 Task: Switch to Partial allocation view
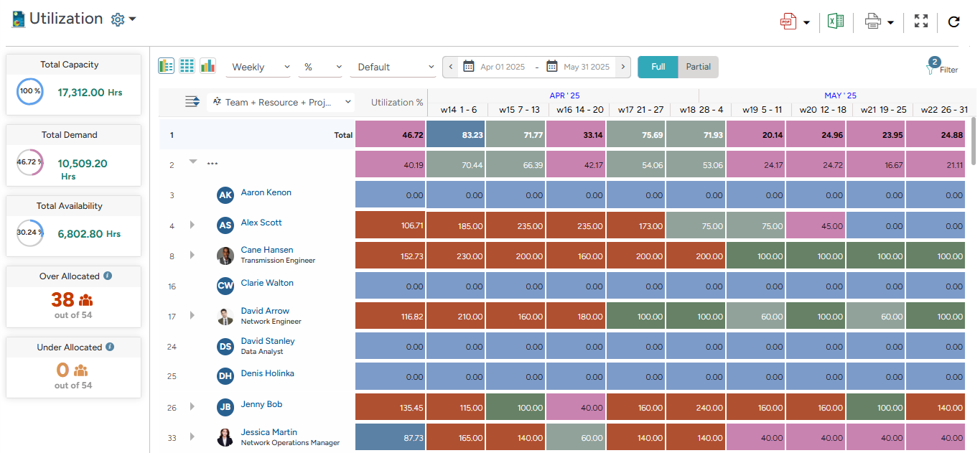(699, 66)
